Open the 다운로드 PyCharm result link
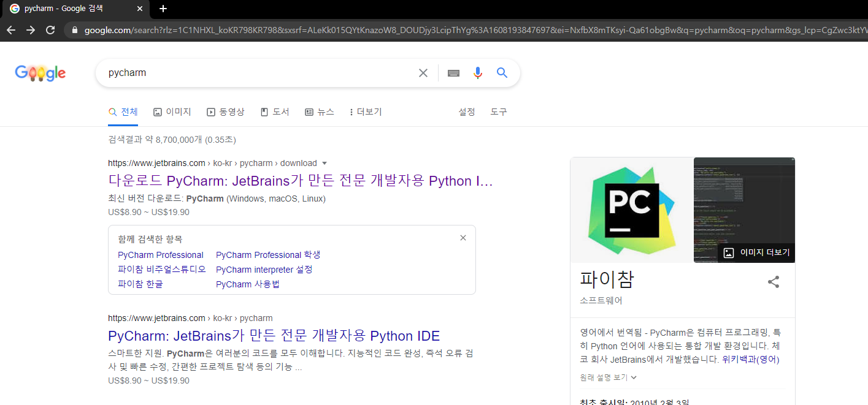868x405 pixels. point(301,181)
